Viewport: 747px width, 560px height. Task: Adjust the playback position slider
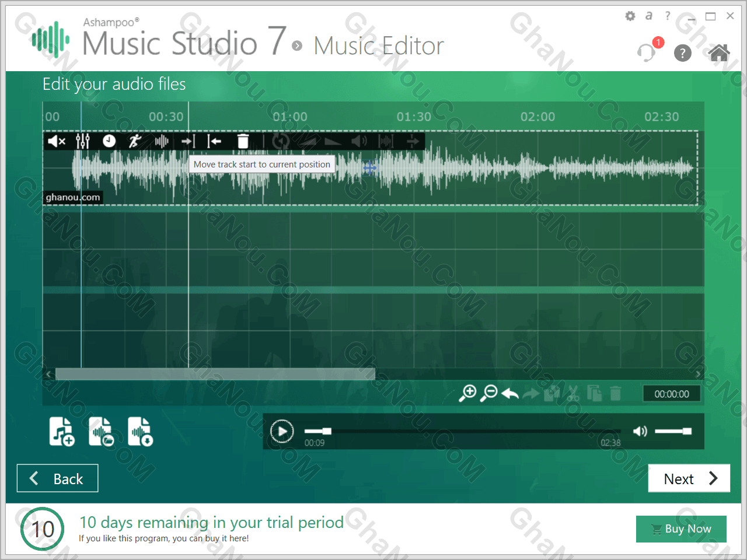click(x=462, y=431)
